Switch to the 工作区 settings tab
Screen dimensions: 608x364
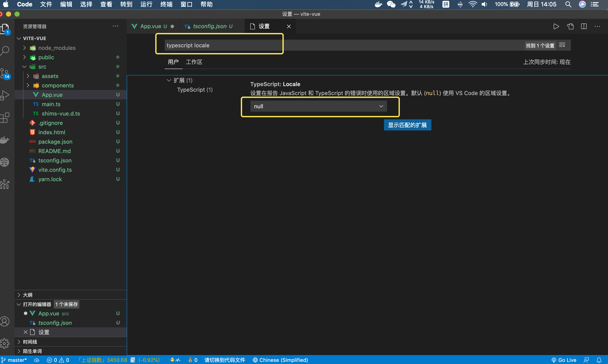pyautogui.click(x=194, y=62)
